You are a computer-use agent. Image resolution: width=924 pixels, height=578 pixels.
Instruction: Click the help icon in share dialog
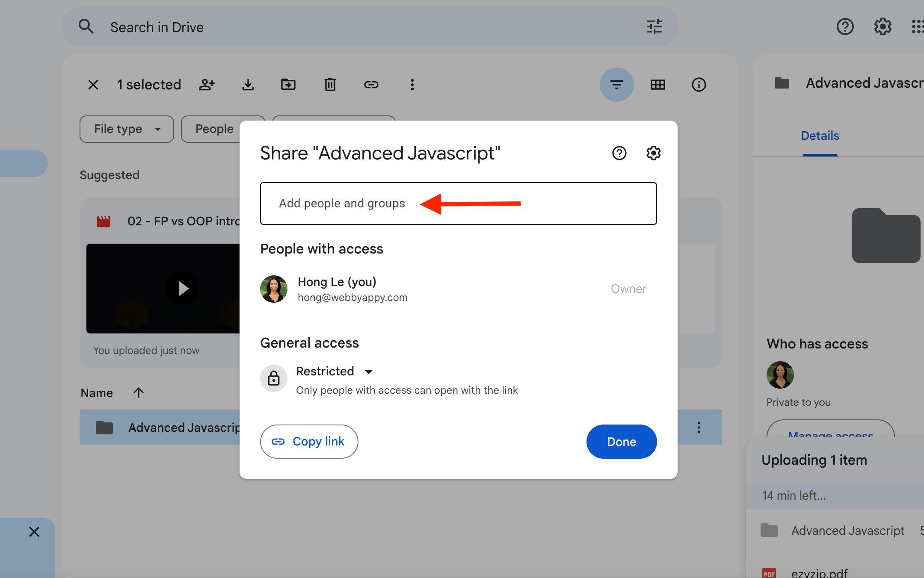point(619,153)
